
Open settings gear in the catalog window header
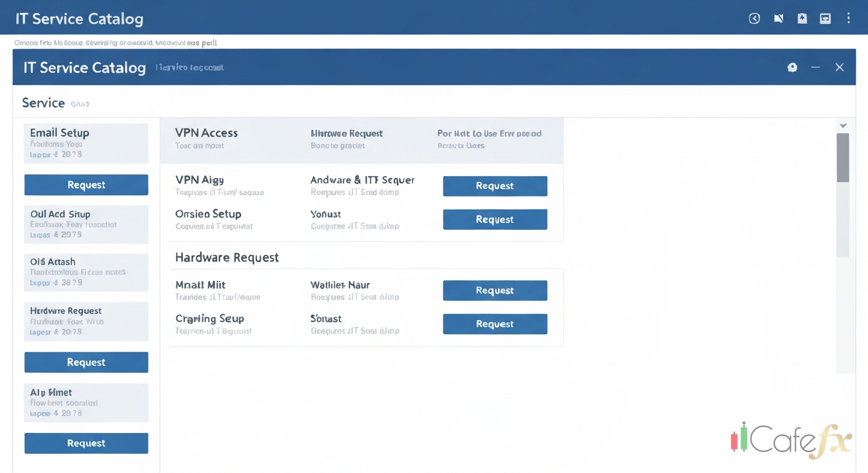coord(792,67)
